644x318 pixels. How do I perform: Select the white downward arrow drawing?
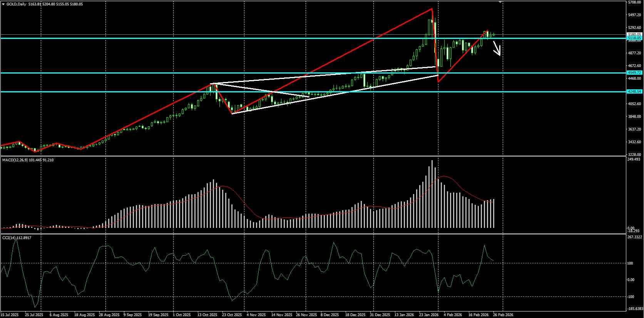click(497, 49)
